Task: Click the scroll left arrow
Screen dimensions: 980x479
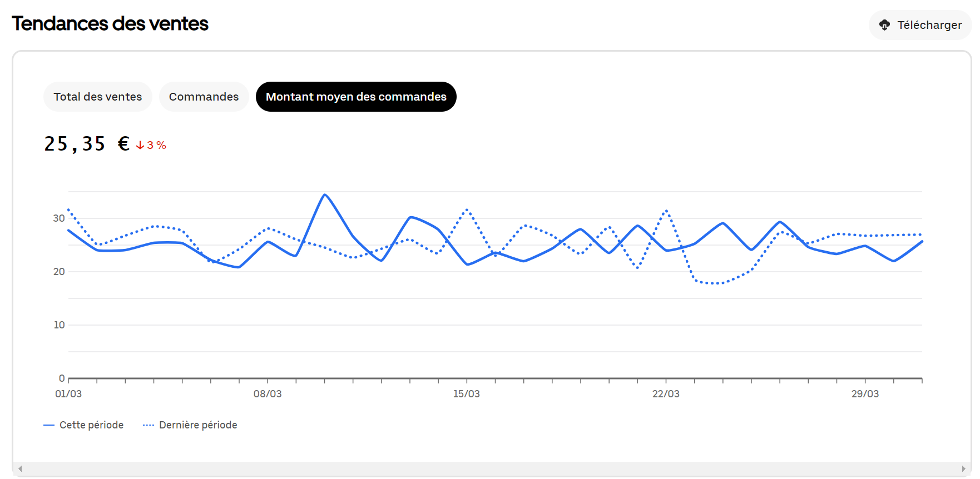Action: click(x=20, y=469)
